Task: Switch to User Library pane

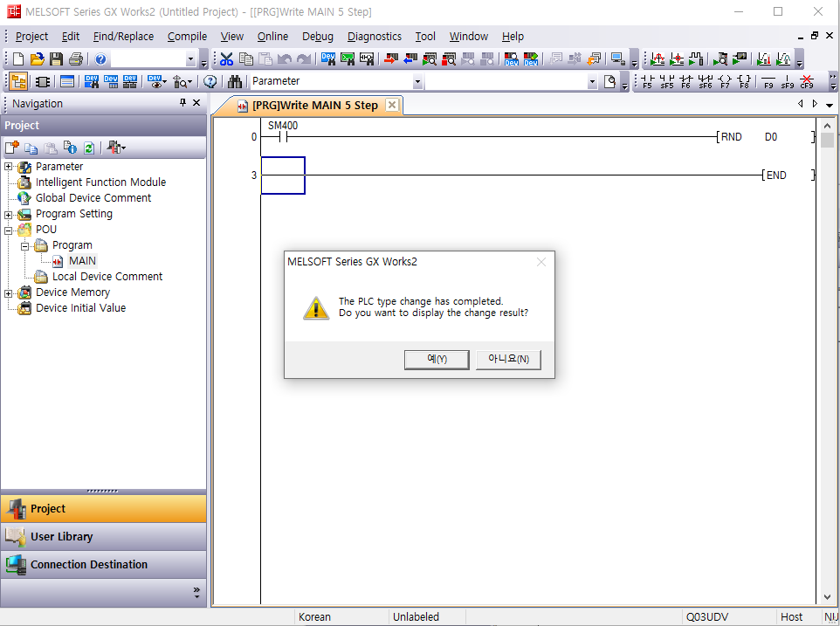Action: (x=103, y=537)
